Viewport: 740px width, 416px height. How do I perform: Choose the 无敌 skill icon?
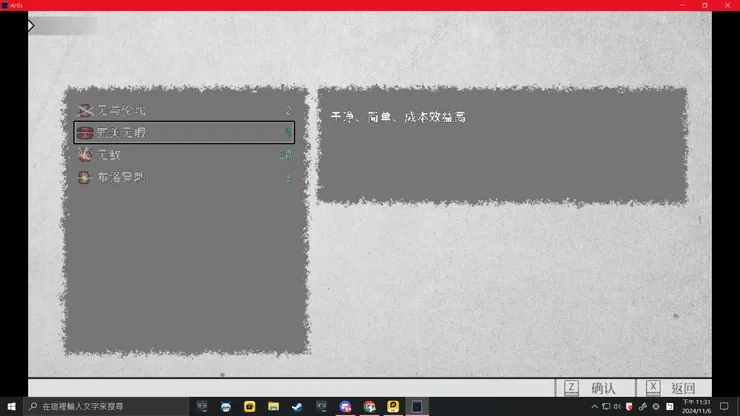pos(85,154)
